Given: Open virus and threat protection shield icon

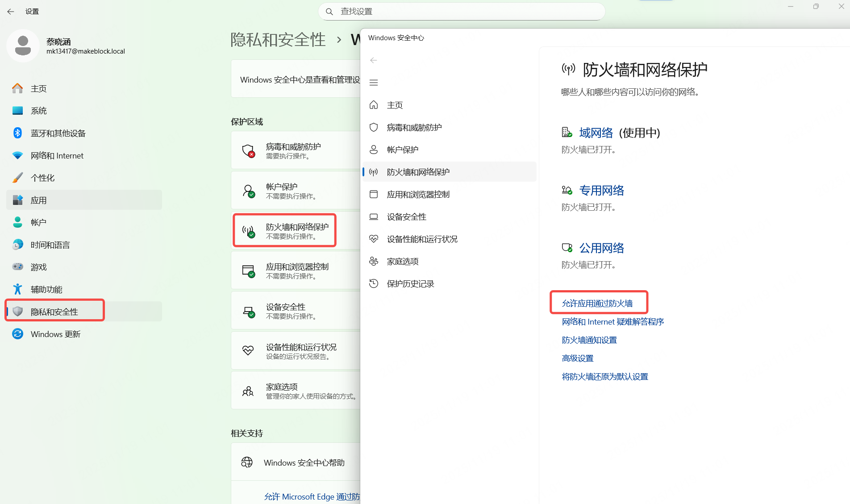Looking at the screenshot, I should pyautogui.click(x=374, y=127).
